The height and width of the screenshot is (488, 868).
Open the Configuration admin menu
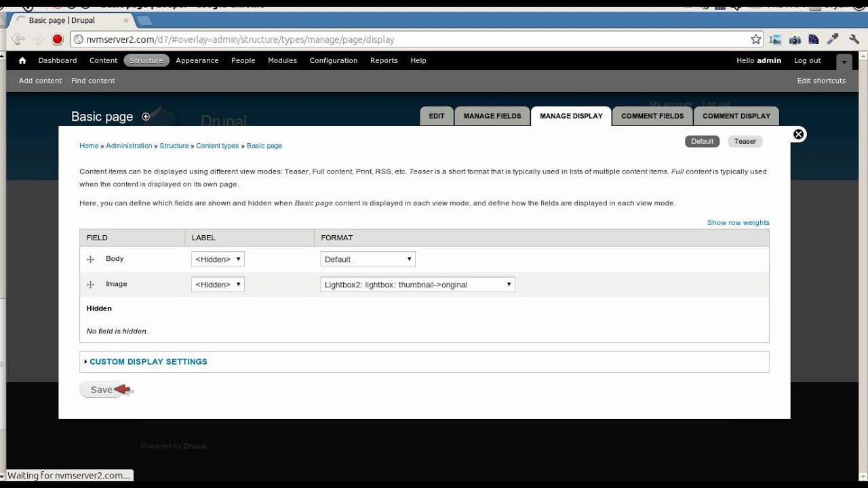(334, 60)
